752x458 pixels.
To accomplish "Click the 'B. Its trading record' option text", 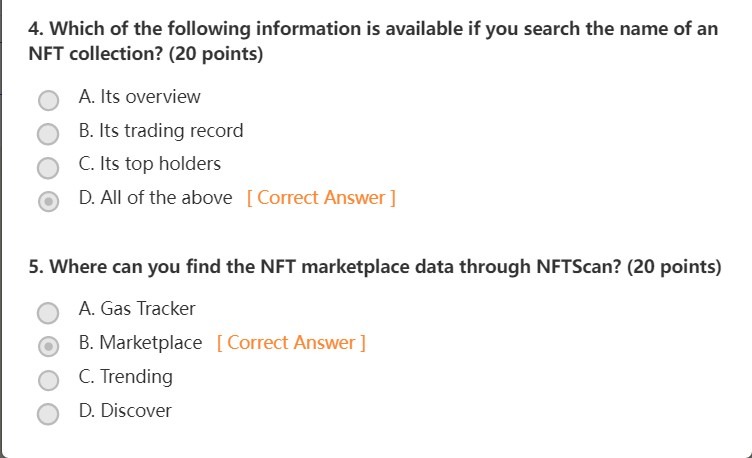I will click(x=160, y=130).
